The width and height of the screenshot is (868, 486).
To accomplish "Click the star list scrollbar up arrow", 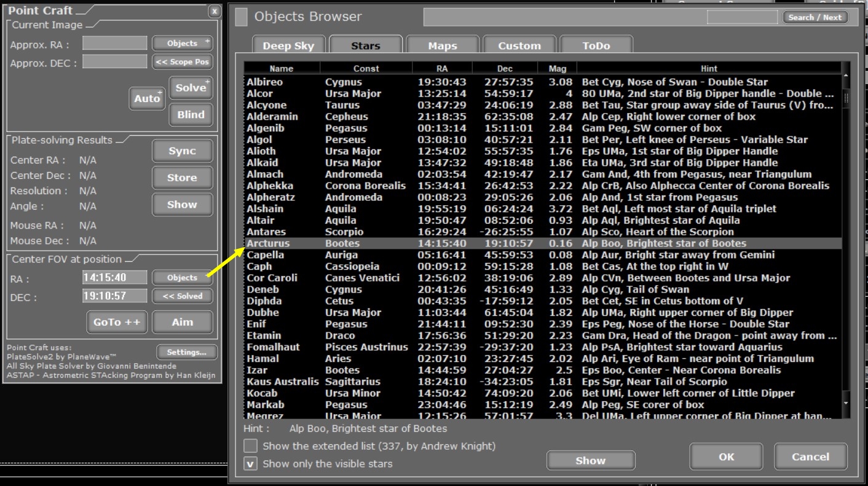I will 846,76.
